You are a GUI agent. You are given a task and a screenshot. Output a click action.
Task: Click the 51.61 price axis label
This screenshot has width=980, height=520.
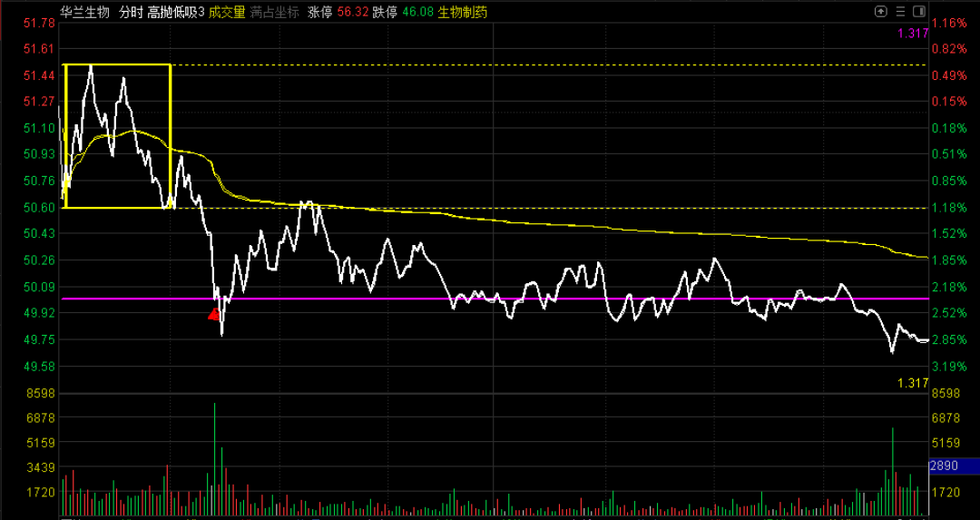(39, 49)
